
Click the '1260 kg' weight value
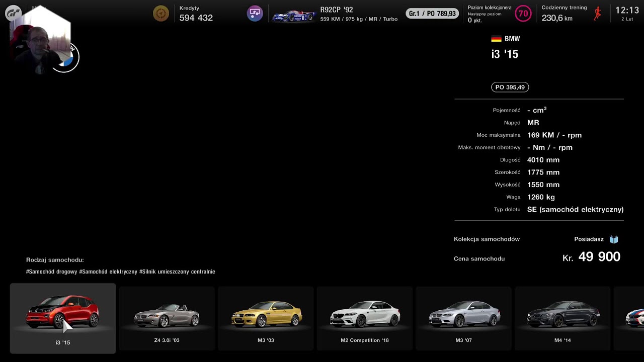(x=541, y=197)
